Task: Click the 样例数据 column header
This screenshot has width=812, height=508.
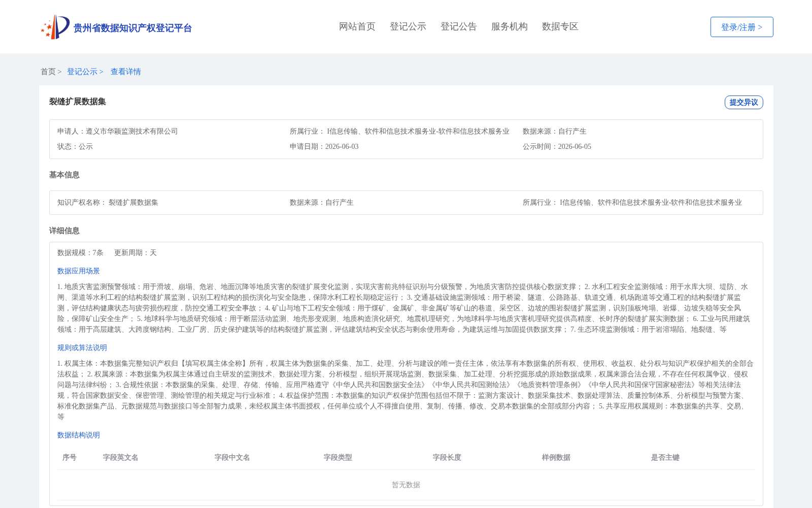Action: click(556, 457)
